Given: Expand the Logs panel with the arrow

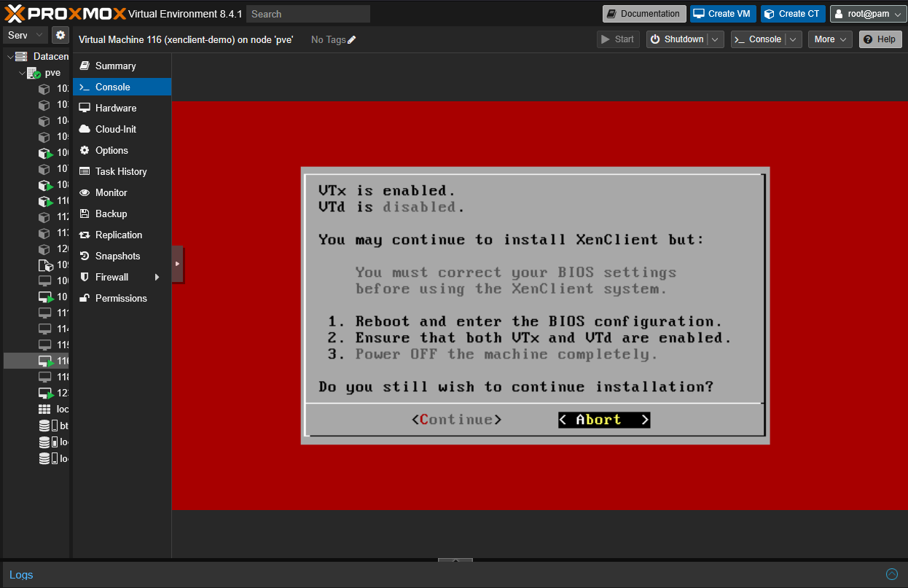Looking at the screenshot, I should 891,574.
